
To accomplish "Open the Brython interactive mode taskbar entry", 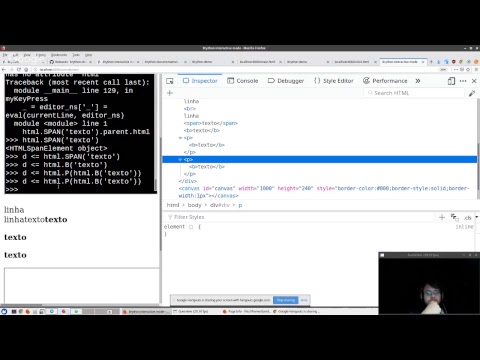I will click(x=146, y=311).
